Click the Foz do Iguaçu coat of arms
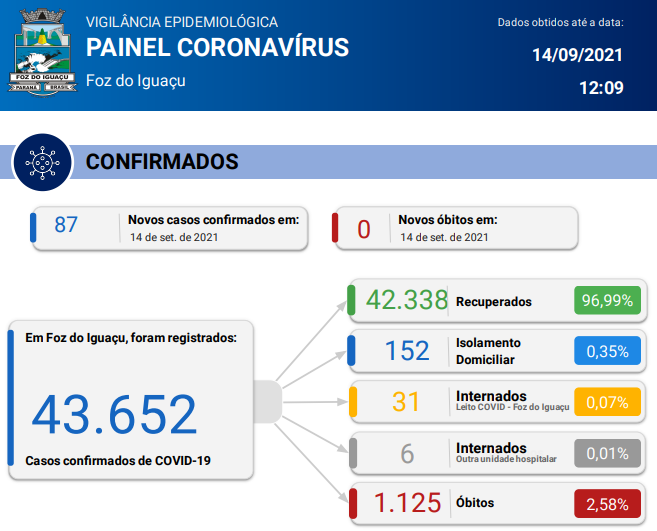This screenshot has height=531, width=657. pyautogui.click(x=42, y=52)
